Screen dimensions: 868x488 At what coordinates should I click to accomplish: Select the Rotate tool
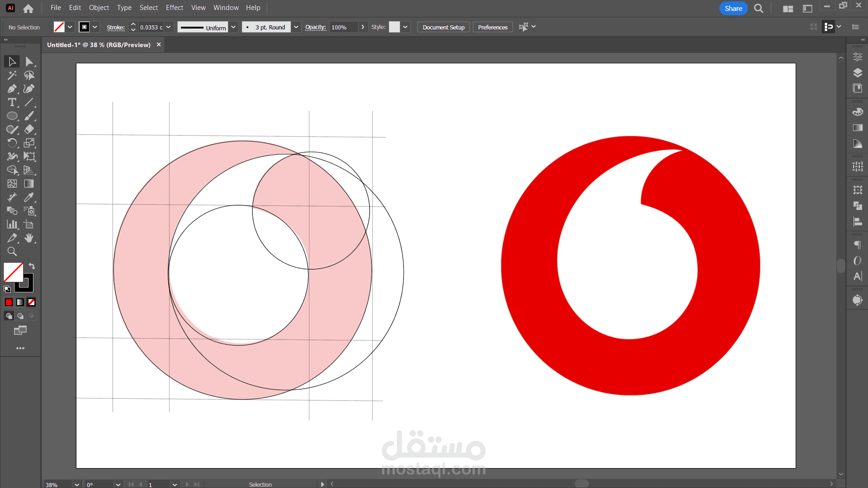12,143
